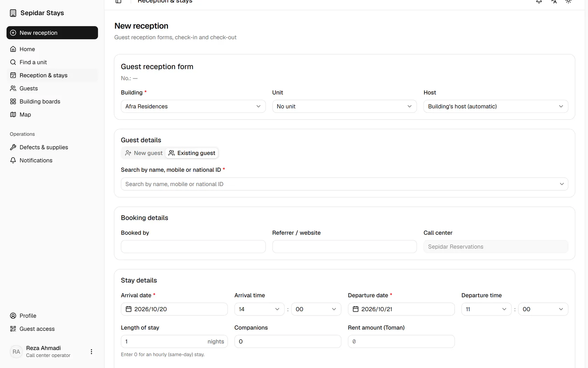Open the Departure time minutes dropdown

point(543,309)
